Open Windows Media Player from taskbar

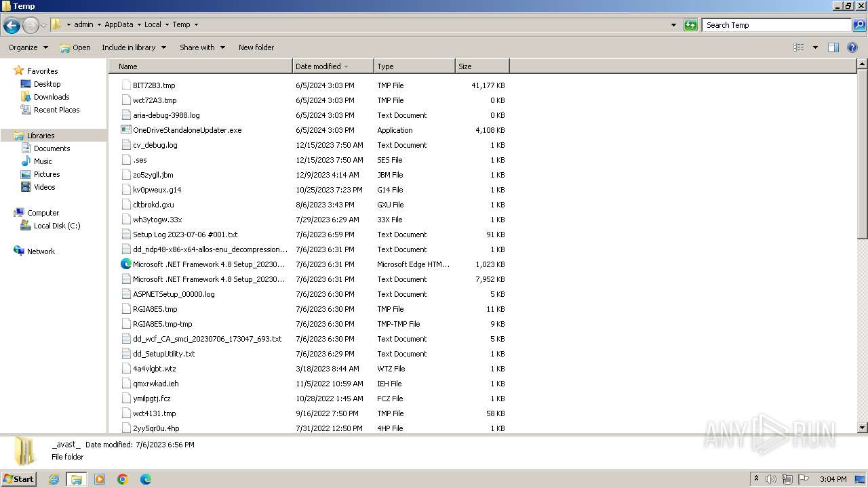tap(100, 479)
